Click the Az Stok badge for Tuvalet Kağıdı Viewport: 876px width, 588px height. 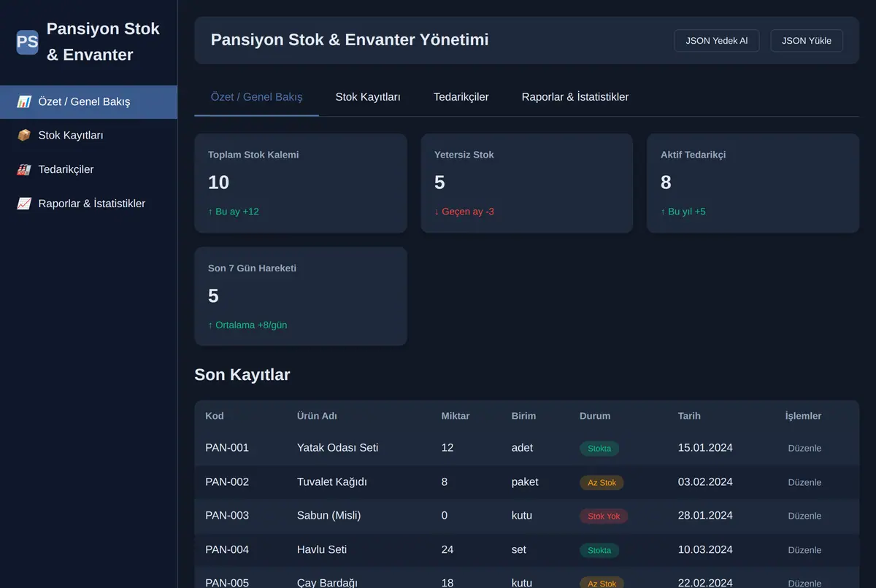(x=602, y=482)
